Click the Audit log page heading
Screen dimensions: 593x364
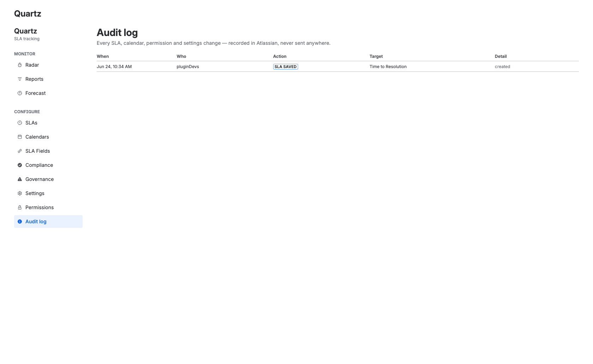pos(117,33)
